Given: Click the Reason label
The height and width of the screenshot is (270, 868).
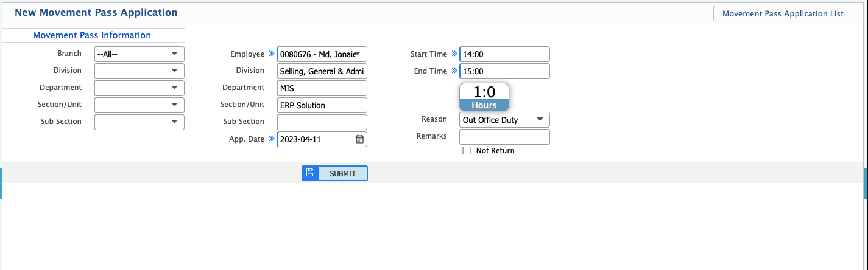Looking at the screenshot, I should 434,119.
